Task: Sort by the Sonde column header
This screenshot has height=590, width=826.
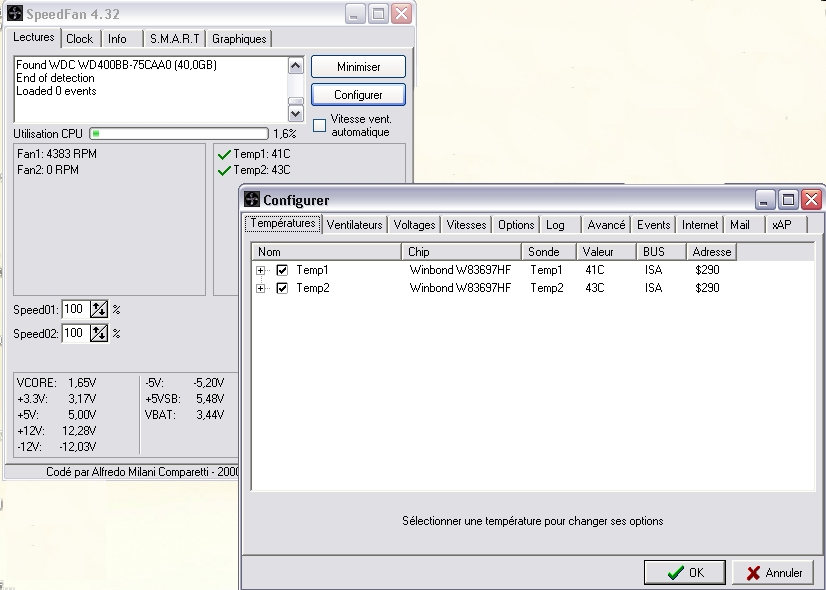Action: click(549, 252)
